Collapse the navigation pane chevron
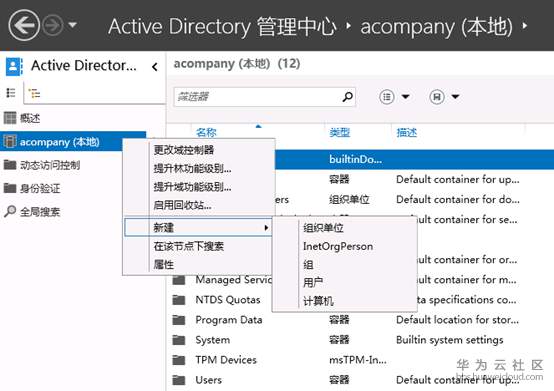The height and width of the screenshot is (391, 554). tap(155, 66)
